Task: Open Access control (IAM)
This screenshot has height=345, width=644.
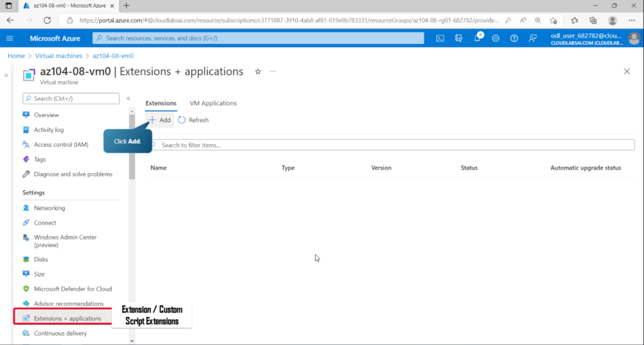Action: coord(62,145)
